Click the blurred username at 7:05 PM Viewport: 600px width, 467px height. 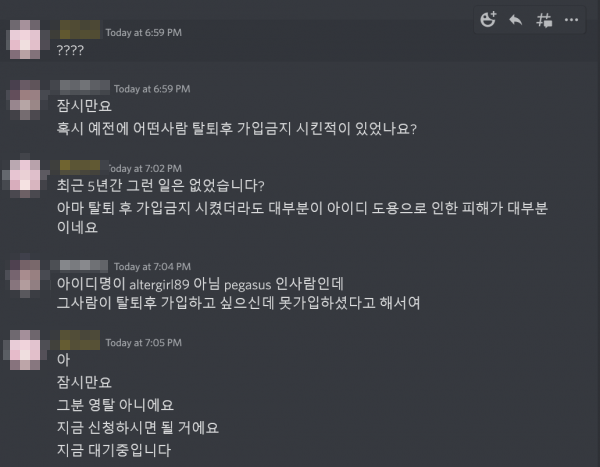(80, 340)
